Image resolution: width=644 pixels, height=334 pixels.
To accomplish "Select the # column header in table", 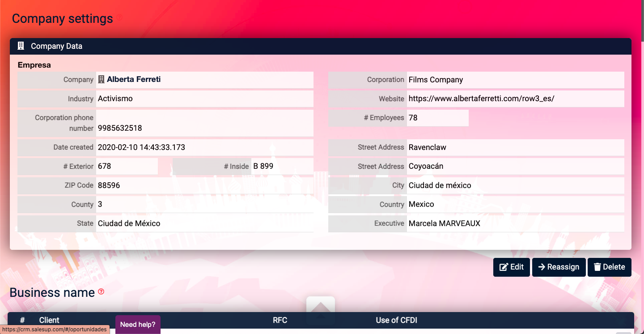I will 22,320.
